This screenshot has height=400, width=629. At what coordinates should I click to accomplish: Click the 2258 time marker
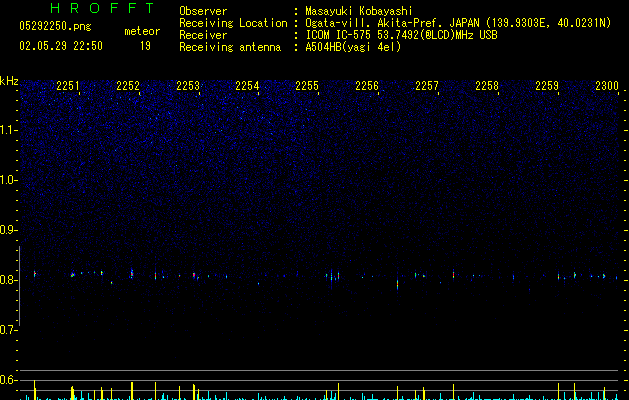click(487, 86)
